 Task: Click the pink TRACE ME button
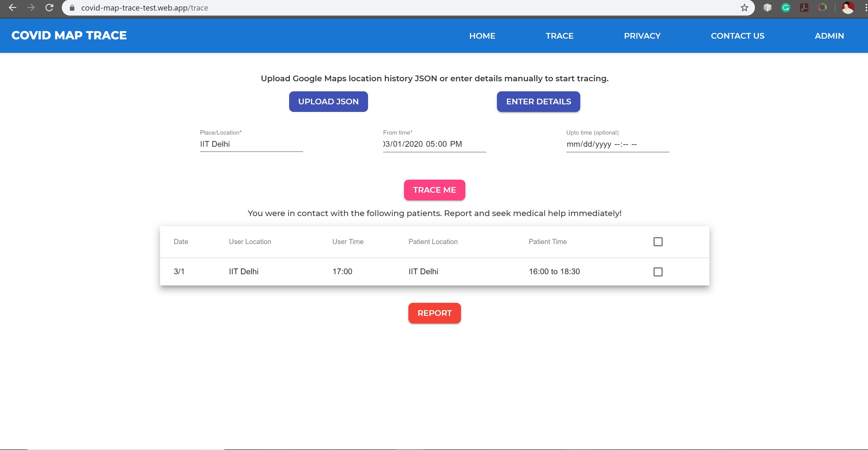coord(434,190)
